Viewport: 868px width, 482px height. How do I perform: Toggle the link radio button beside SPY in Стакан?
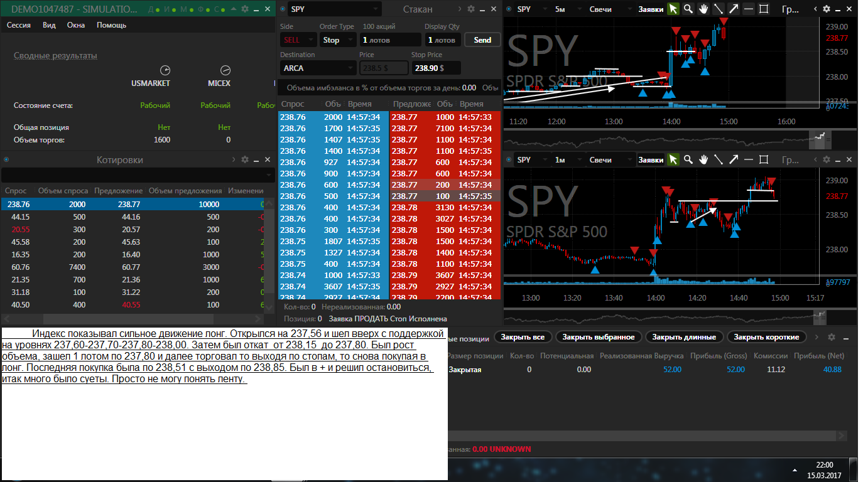pyautogui.click(x=283, y=9)
